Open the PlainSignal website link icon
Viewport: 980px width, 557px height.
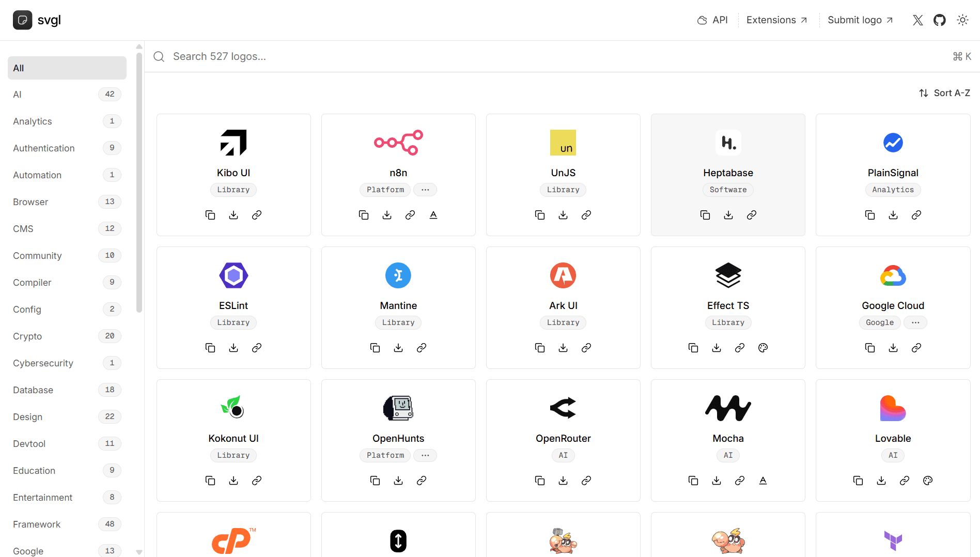[x=916, y=215]
